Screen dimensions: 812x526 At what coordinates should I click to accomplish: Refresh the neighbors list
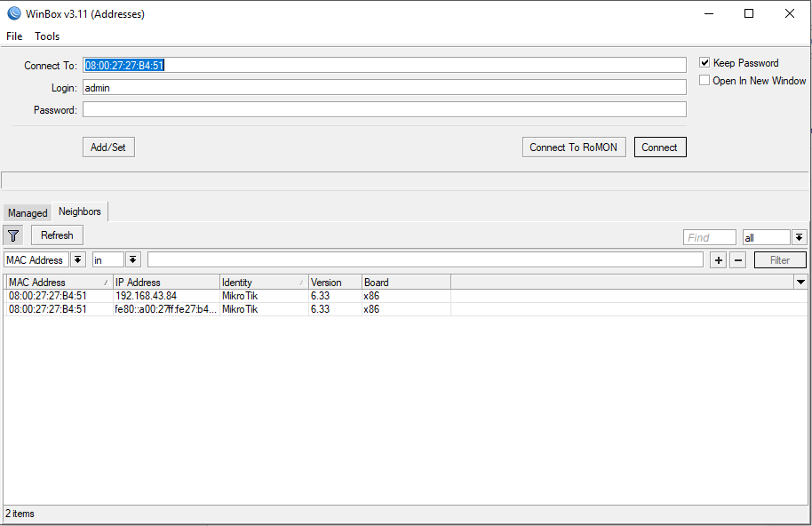click(x=57, y=235)
